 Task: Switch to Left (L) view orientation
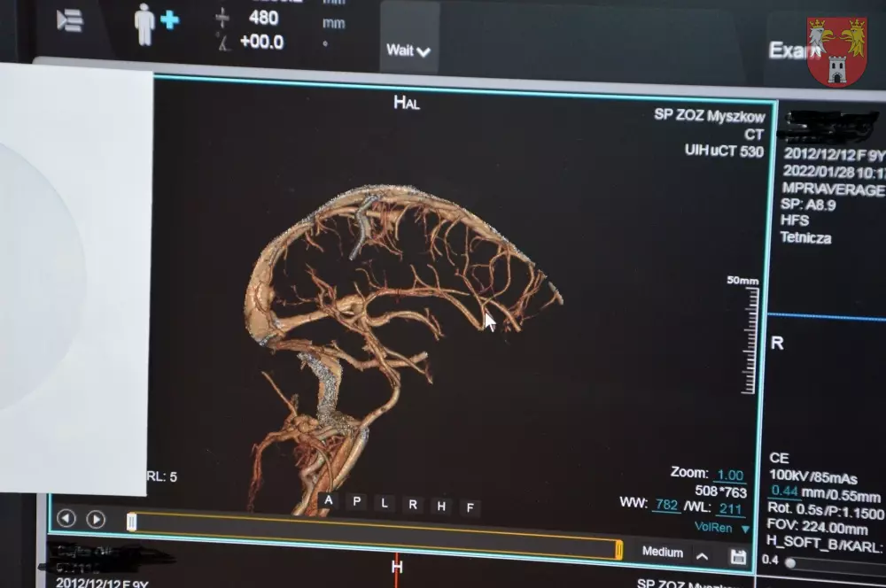pyautogui.click(x=385, y=503)
